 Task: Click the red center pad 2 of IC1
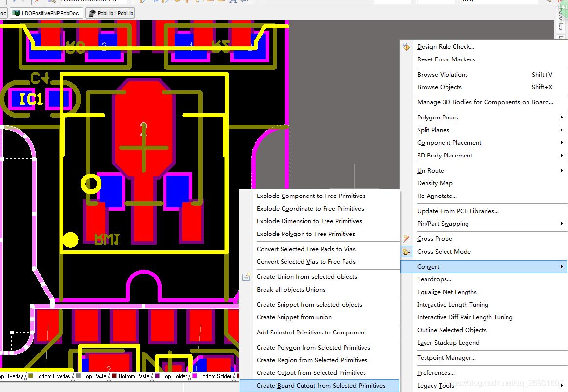[144, 129]
